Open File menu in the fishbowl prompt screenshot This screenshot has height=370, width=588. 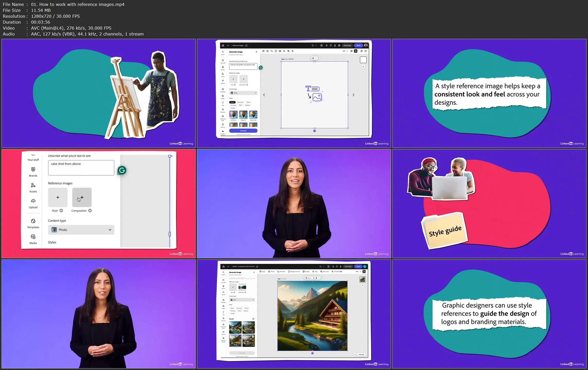[x=228, y=46]
